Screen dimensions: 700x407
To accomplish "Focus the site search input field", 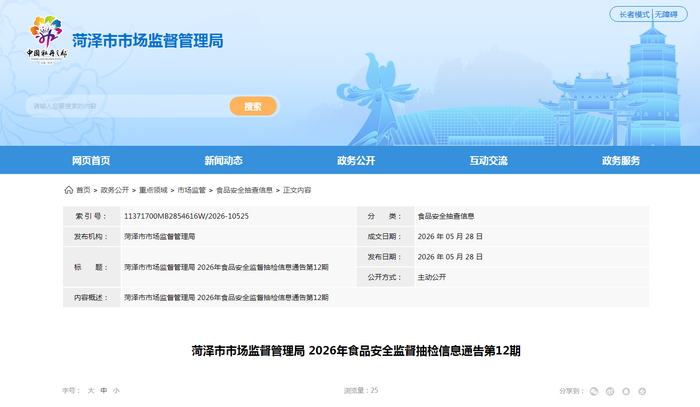I will pyautogui.click(x=127, y=106).
